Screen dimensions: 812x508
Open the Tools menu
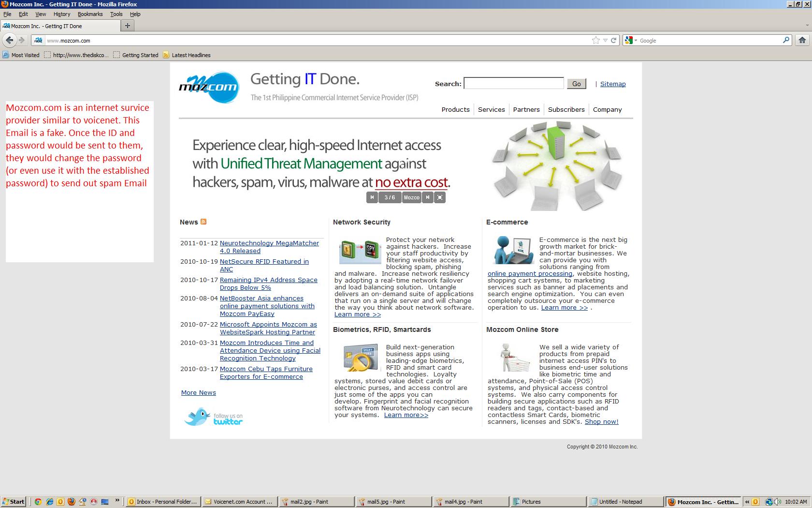(x=116, y=14)
